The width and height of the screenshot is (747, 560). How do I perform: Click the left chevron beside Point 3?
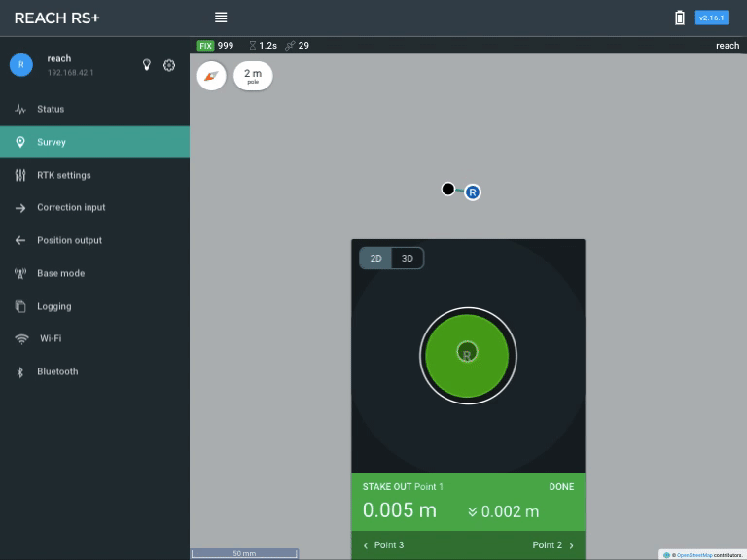[x=366, y=545]
